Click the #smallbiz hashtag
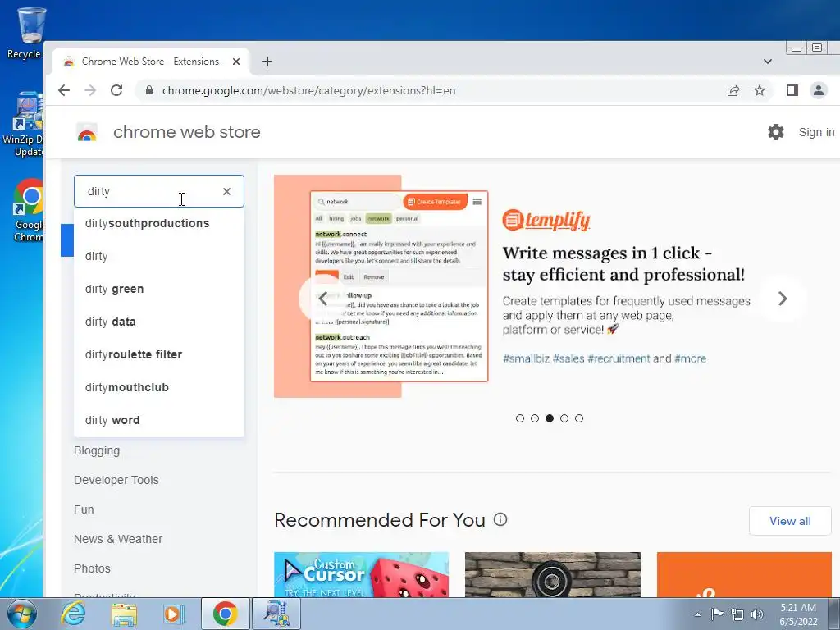This screenshot has width=840, height=630. tap(526, 358)
